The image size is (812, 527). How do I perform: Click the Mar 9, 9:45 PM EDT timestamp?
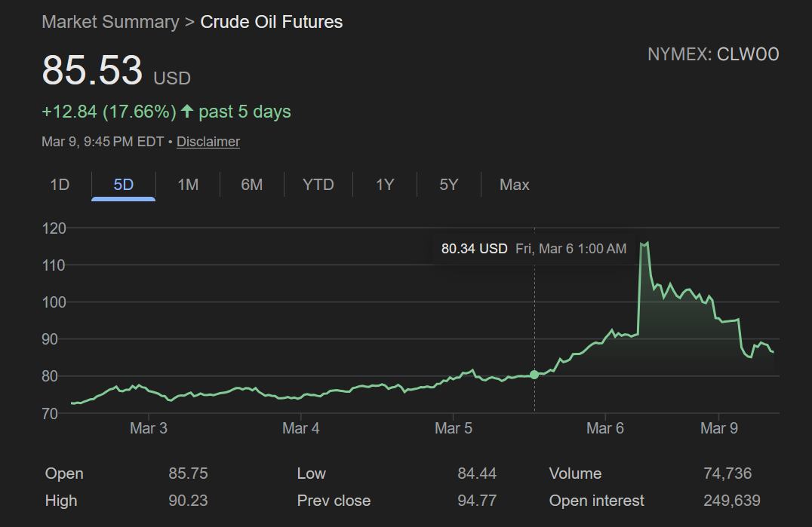pyautogui.click(x=103, y=142)
